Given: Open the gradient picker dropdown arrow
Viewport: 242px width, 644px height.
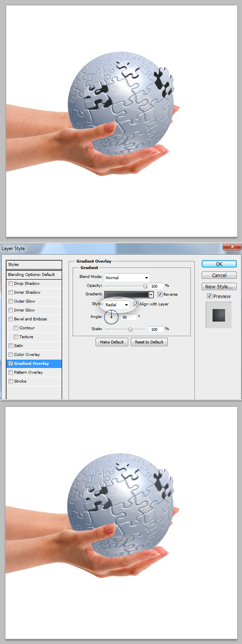Looking at the screenshot, I should (x=151, y=295).
